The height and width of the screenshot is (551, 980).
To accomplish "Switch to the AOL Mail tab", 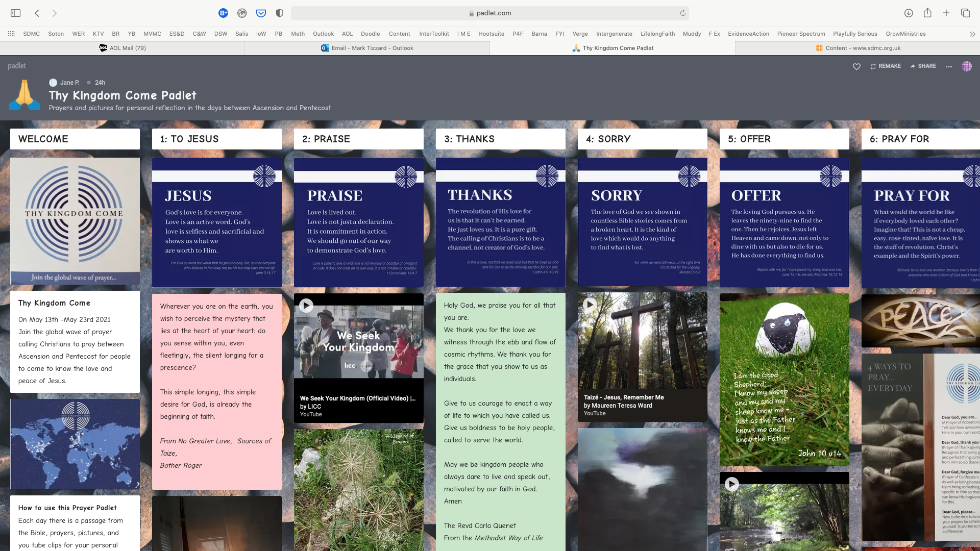I will 122,48.
